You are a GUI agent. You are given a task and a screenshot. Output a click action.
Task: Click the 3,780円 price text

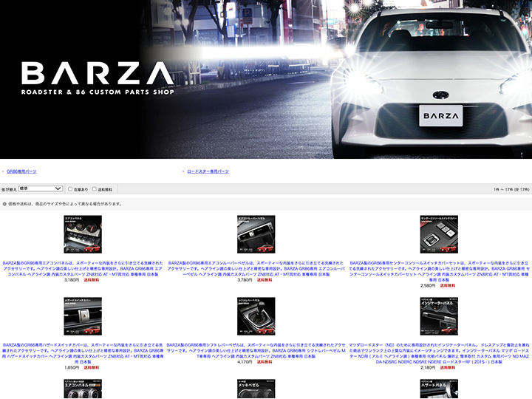coord(245,280)
